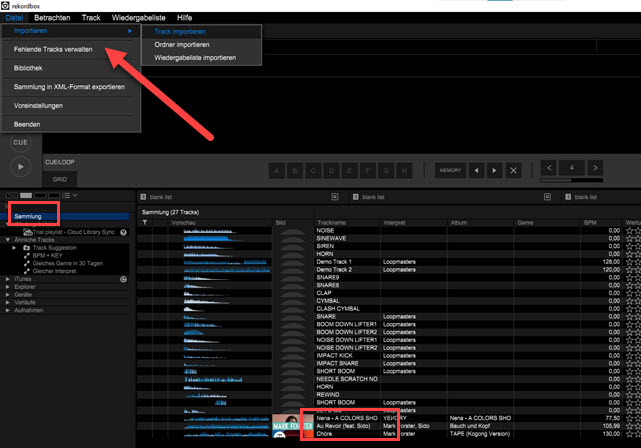641x448 pixels.
Task: Sort by the Trackname column header
Action: [347, 223]
